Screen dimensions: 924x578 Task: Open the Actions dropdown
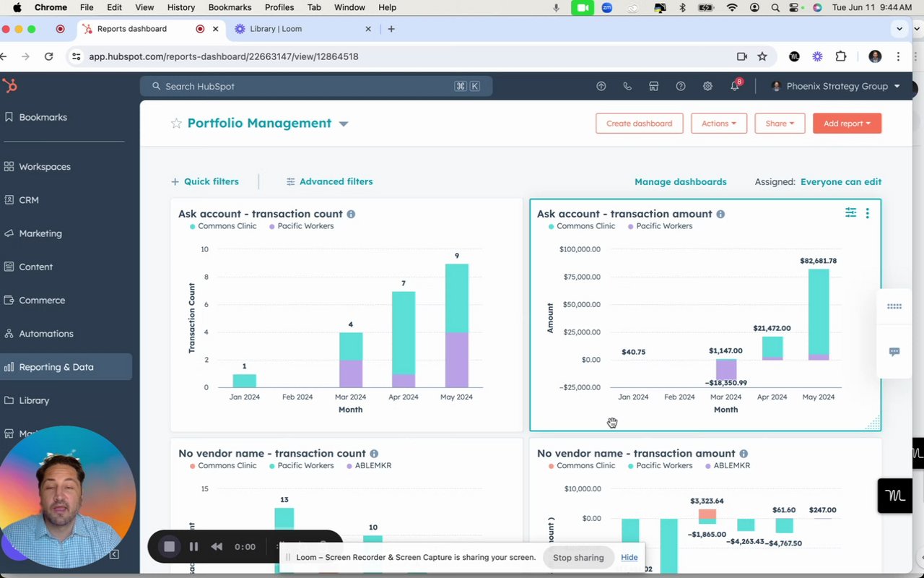pyautogui.click(x=718, y=124)
